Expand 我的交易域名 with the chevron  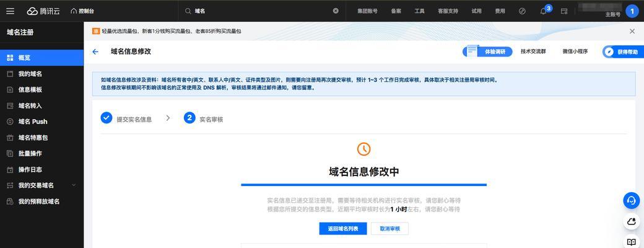pos(74,185)
